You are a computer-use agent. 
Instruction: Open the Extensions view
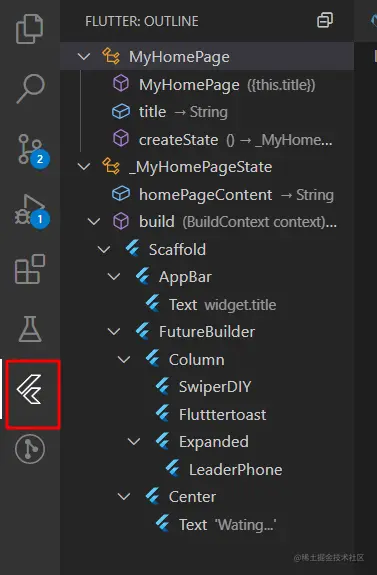click(x=30, y=269)
